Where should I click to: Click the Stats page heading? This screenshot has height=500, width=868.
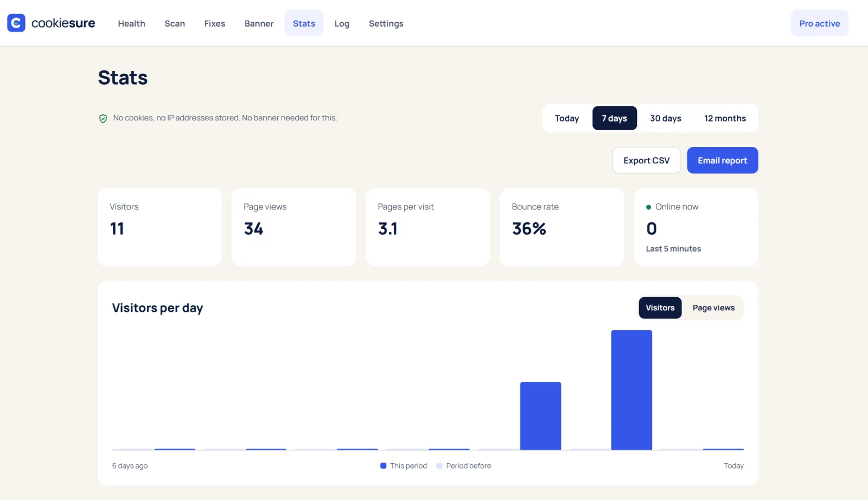123,78
